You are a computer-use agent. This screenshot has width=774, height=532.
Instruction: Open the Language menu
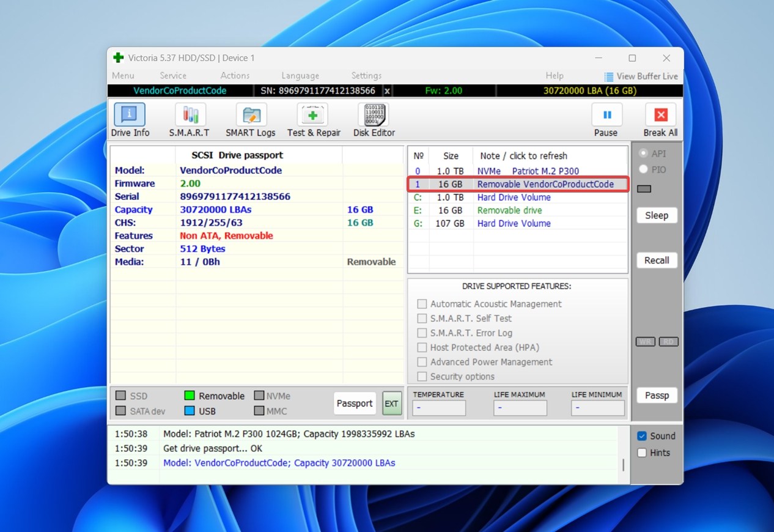300,76
